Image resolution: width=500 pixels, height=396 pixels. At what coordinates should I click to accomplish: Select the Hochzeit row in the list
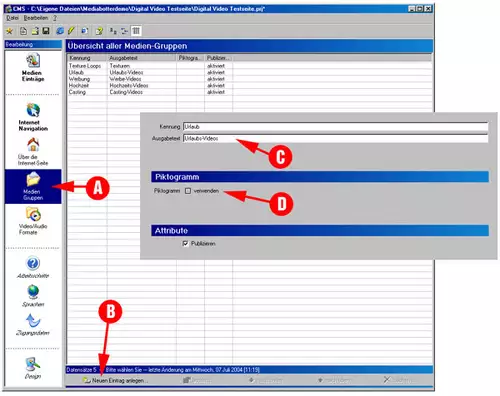pyautogui.click(x=250, y=86)
